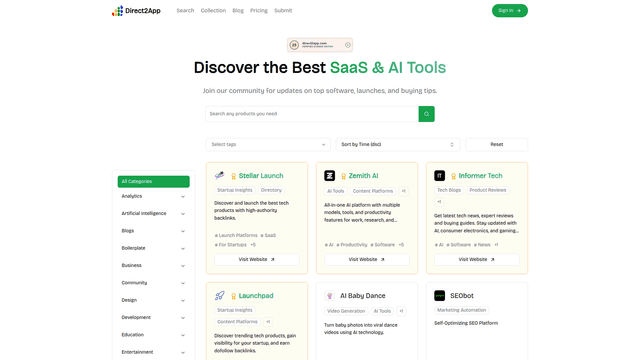
Task: Click the Reset filters button
Action: click(497, 144)
